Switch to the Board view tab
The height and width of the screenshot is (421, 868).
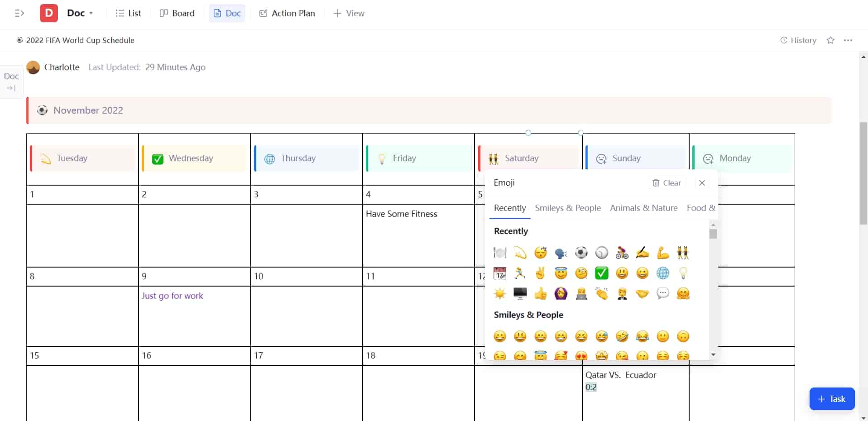(177, 13)
